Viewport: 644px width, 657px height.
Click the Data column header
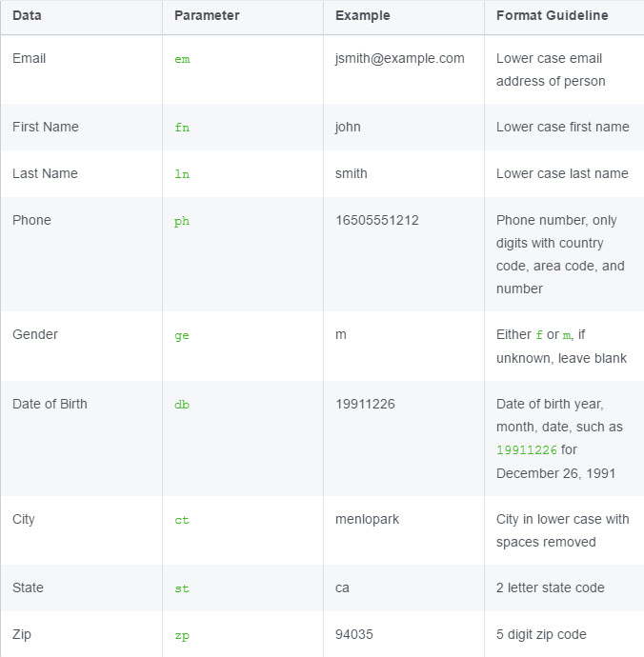click(27, 15)
